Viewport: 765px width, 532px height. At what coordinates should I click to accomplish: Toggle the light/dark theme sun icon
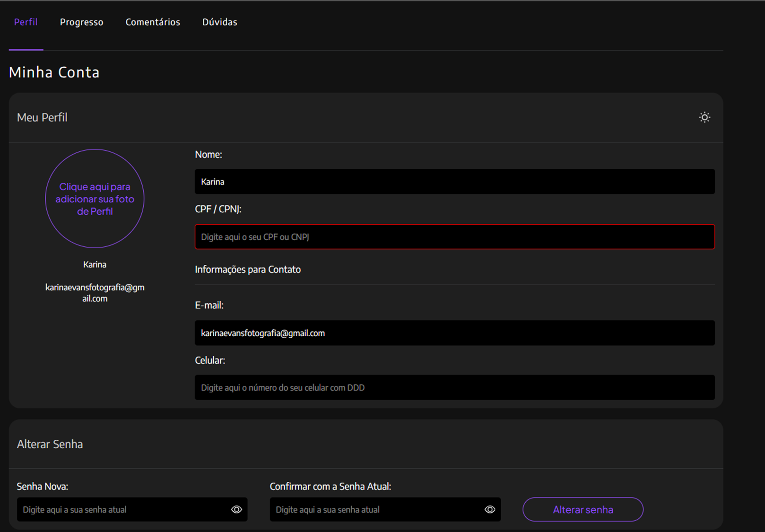(704, 117)
